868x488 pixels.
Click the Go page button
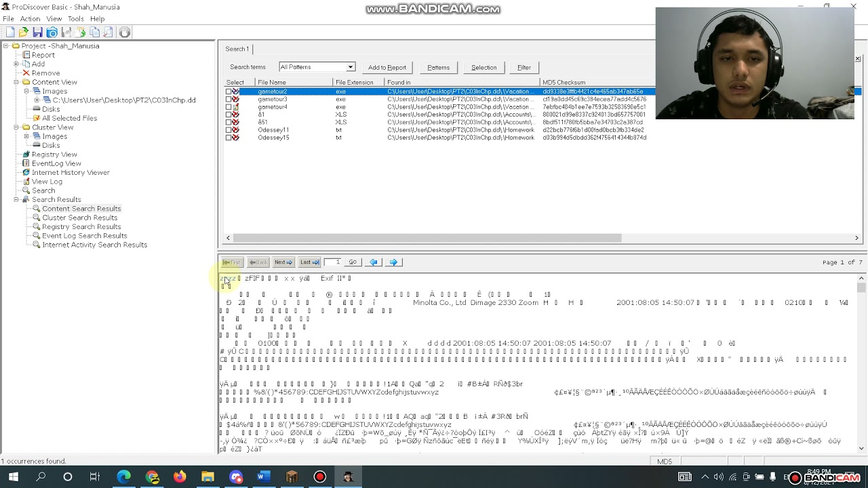click(353, 262)
